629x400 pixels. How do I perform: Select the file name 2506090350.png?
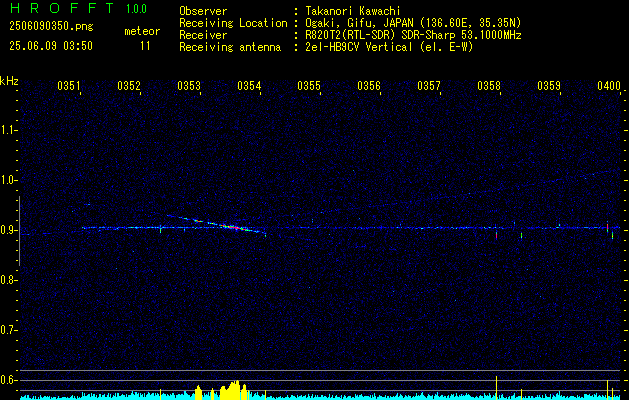coord(51,27)
